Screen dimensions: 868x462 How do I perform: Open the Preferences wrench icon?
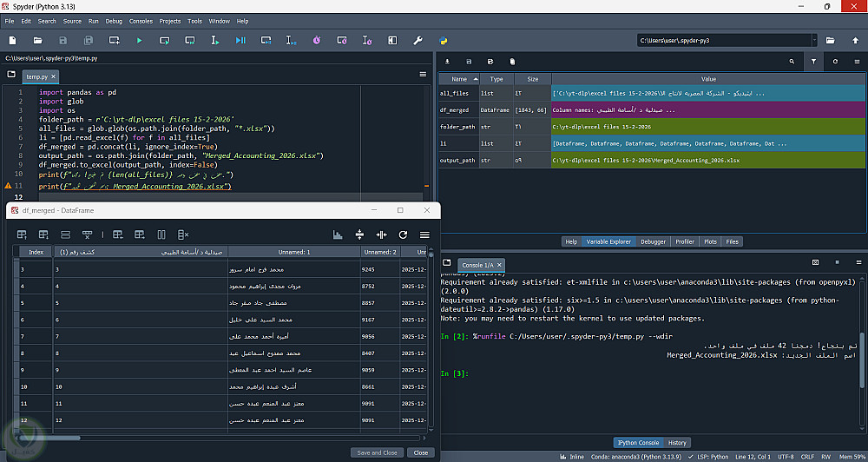[x=418, y=40]
